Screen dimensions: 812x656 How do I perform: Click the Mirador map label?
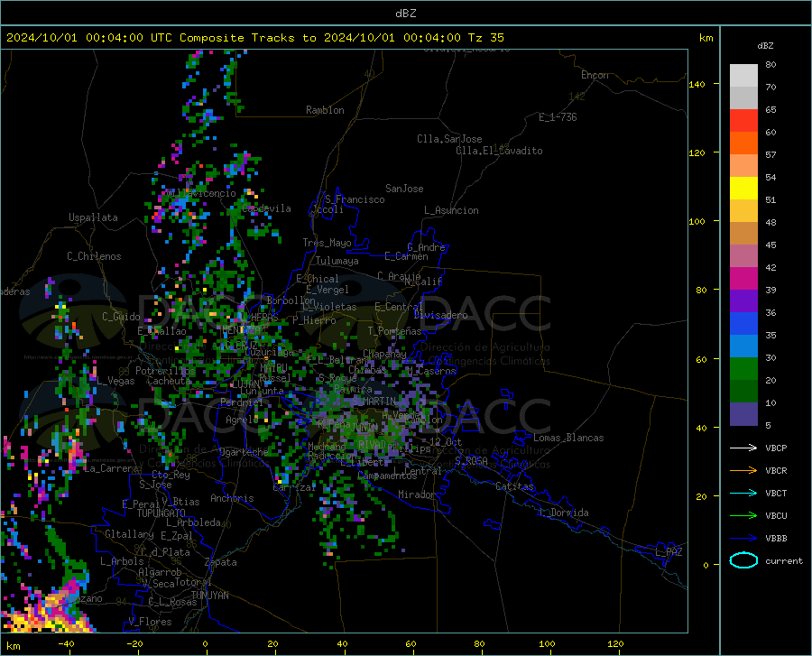(x=417, y=494)
